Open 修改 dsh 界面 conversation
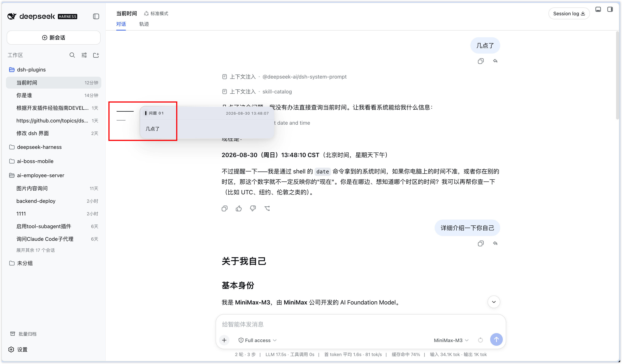 (x=54, y=133)
